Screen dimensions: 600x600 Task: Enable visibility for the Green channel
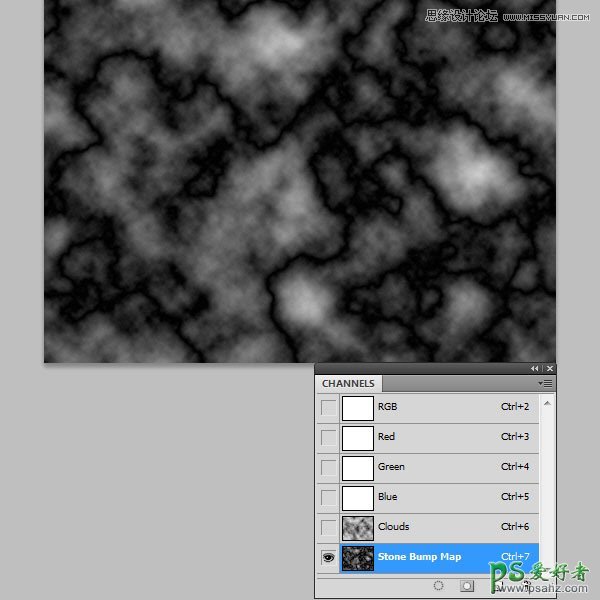click(328, 467)
